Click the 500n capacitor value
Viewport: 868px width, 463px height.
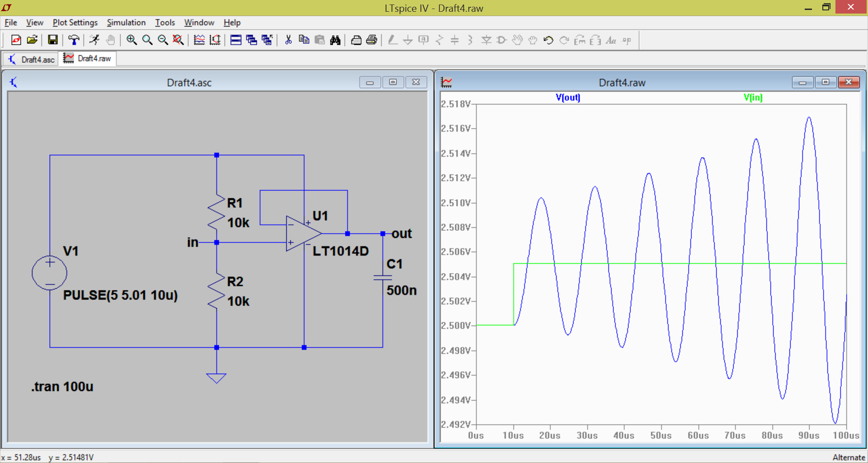401,290
